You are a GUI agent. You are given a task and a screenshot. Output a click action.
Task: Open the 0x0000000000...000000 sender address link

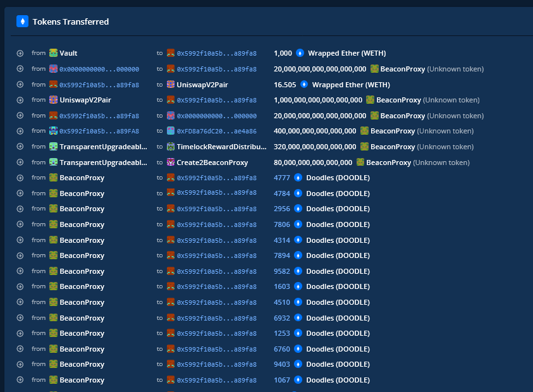99,69
